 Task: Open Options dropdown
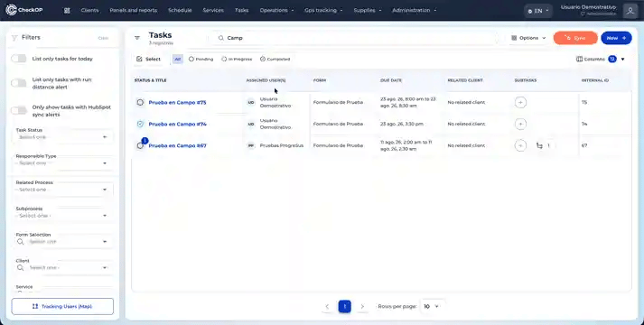click(528, 38)
